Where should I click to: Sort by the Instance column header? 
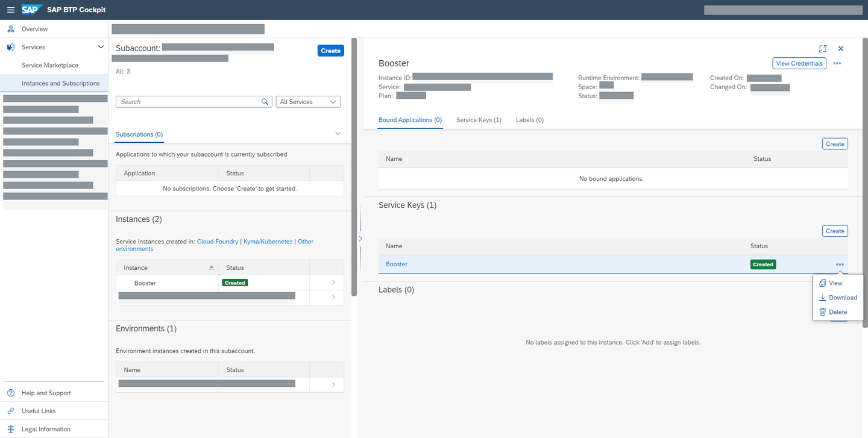167,267
